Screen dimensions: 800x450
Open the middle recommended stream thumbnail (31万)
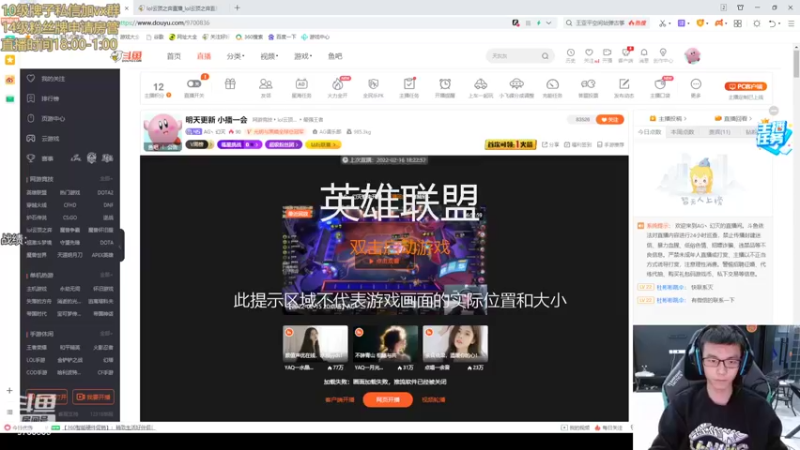click(x=385, y=343)
